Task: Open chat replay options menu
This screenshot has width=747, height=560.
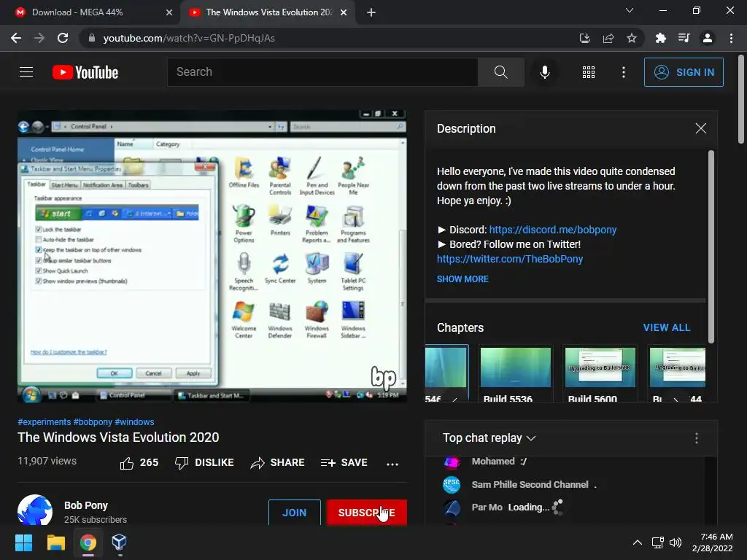Action: [697, 438]
